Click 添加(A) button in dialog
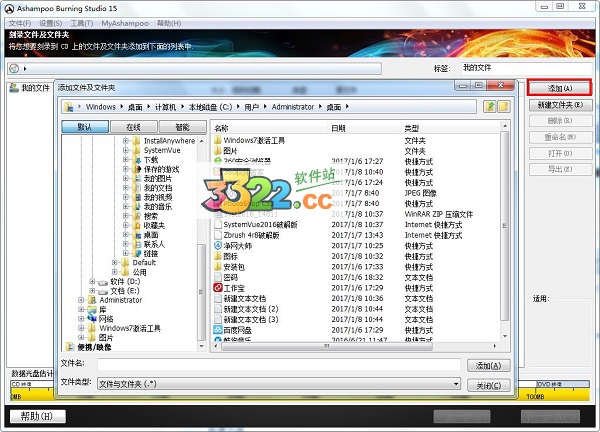 click(489, 366)
